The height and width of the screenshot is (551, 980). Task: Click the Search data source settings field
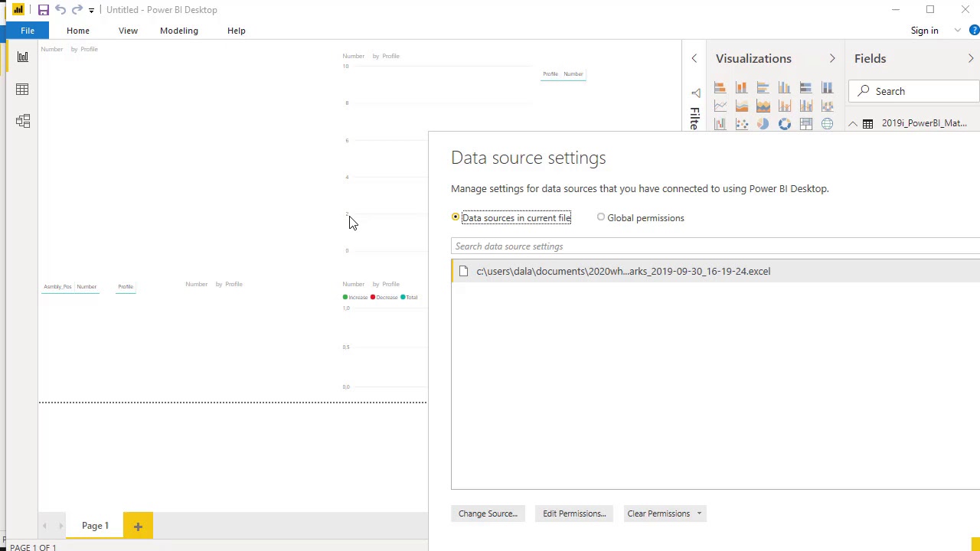pyautogui.click(x=715, y=246)
